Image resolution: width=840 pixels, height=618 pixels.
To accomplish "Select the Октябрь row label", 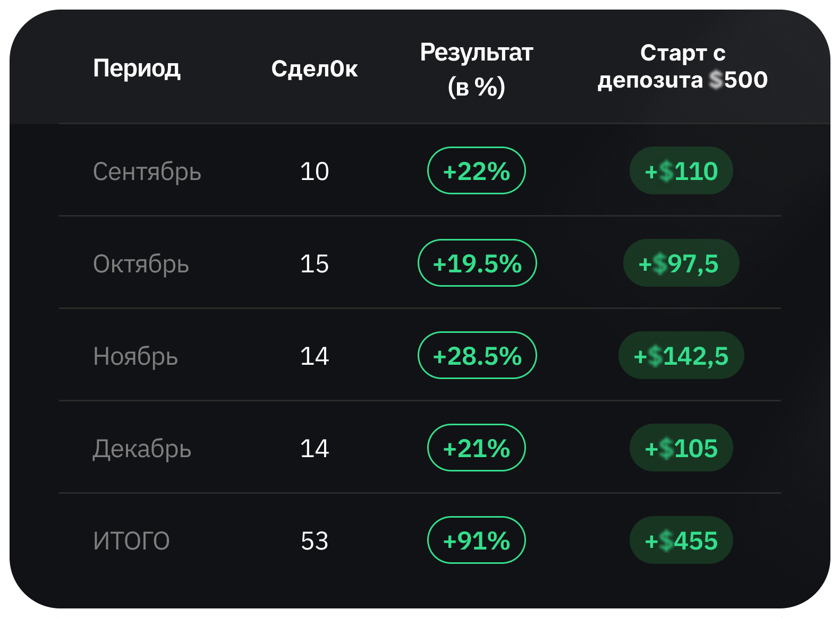I will point(141,264).
